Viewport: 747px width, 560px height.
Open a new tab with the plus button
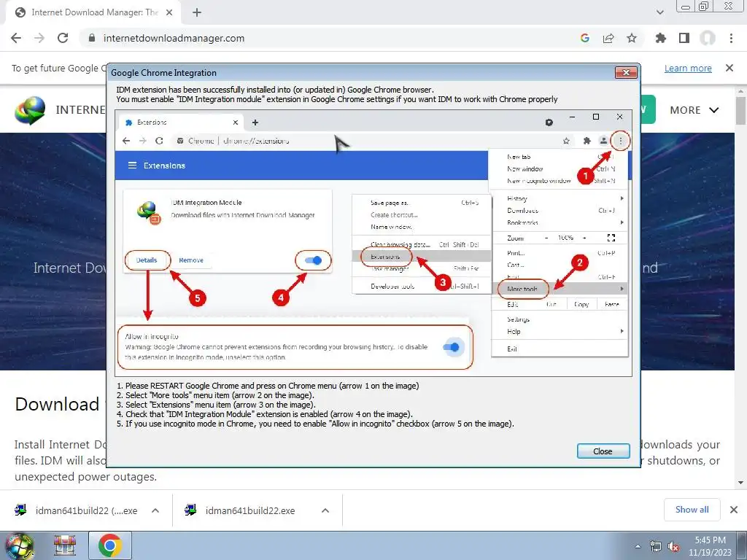pos(197,12)
